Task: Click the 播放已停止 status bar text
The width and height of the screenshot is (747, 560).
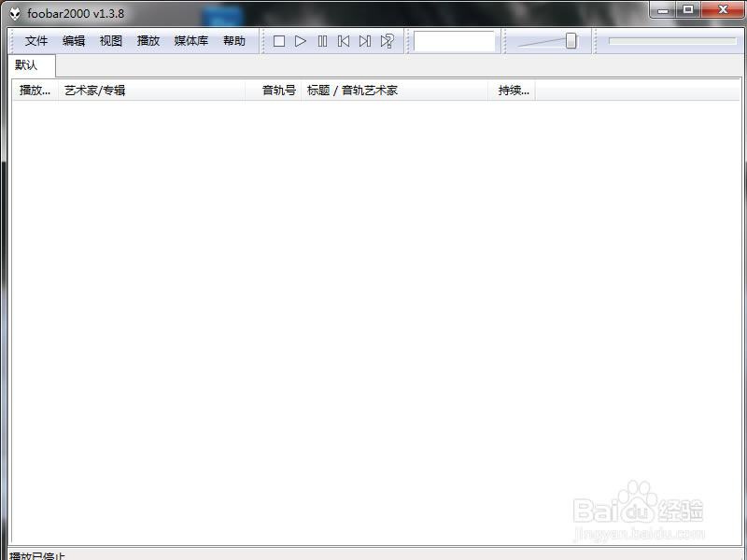Action: (37, 555)
